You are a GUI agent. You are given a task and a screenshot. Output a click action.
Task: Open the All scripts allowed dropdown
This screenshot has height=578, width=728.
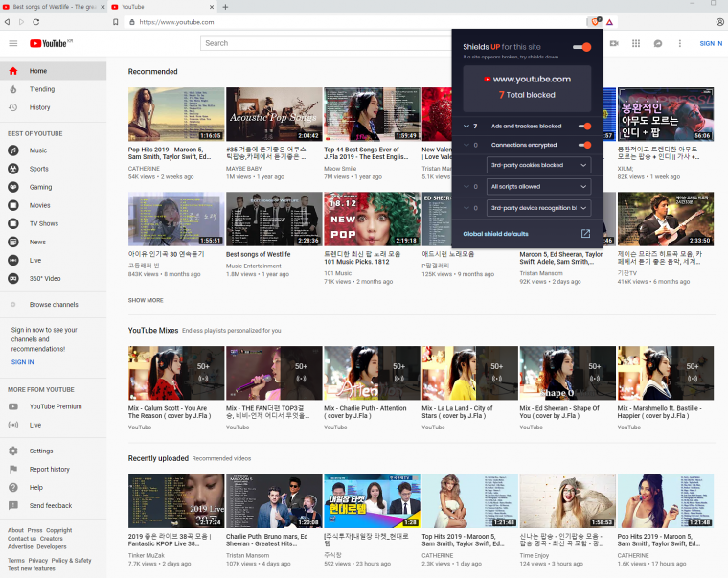point(538,186)
